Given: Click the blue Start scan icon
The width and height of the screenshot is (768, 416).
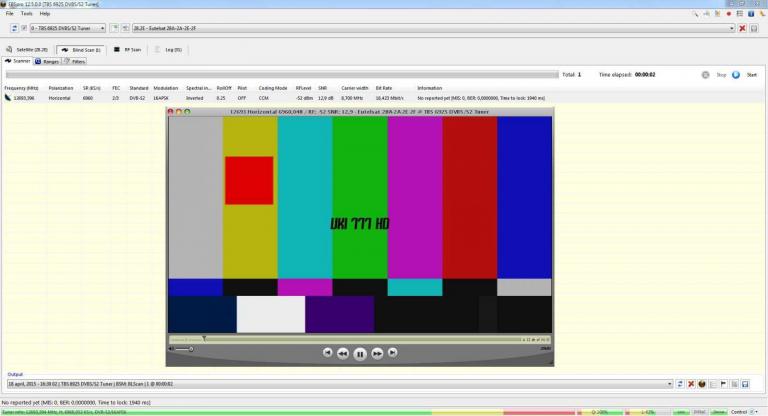Looking at the screenshot, I should pyautogui.click(x=735, y=74).
